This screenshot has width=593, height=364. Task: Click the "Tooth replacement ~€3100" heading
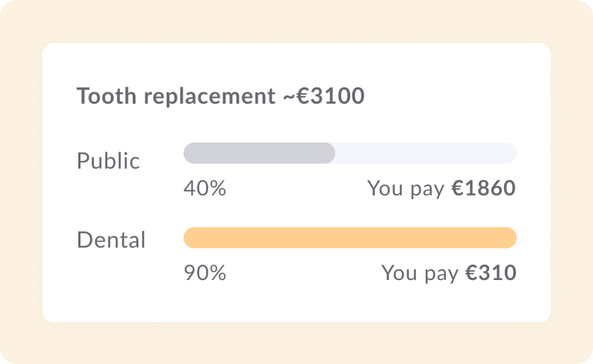[x=220, y=96]
